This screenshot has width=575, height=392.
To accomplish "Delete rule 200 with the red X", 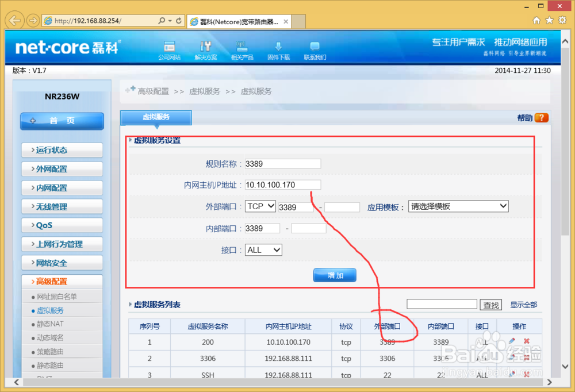I will point(527,341).
